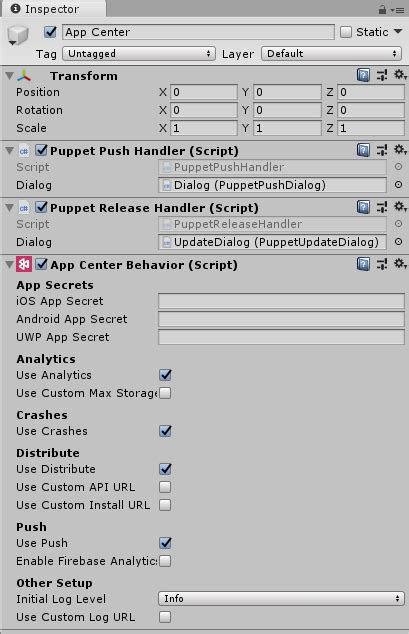The height and width of the screenshot is (634, 409).
Task: Enable Use Custom API URL checkbox
Action: click(x=165, y=487)
